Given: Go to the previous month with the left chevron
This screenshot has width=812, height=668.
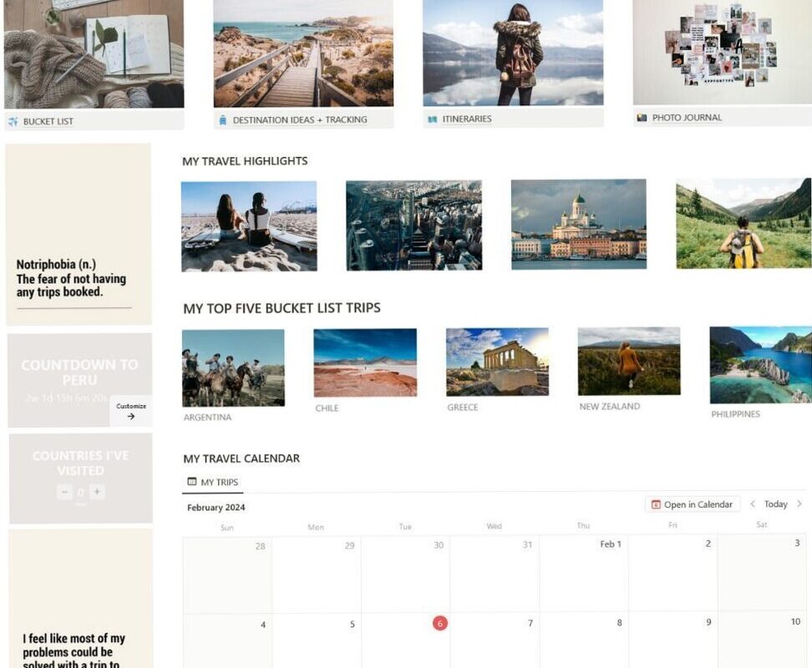Looking at the screenshot, I should [x=753, y=504].
